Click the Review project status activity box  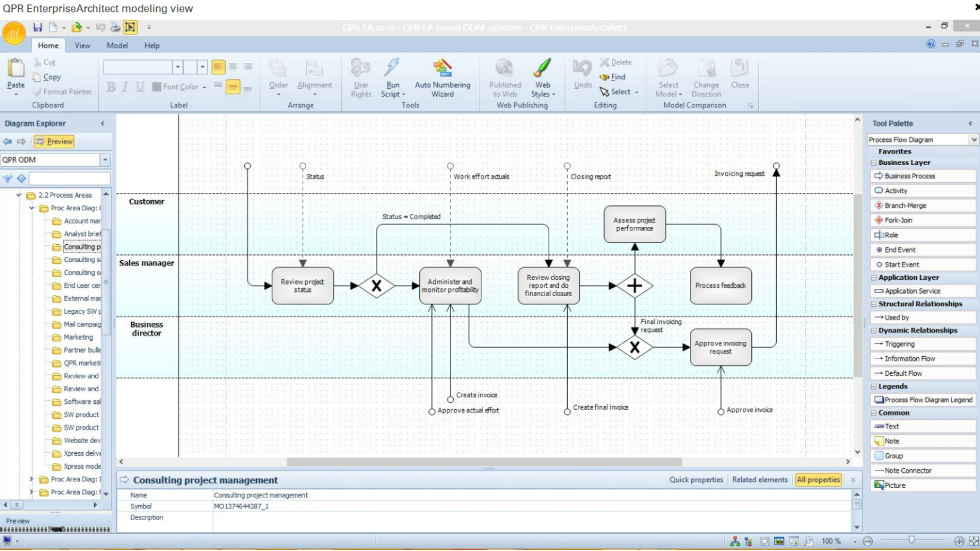tap(303, 286)
